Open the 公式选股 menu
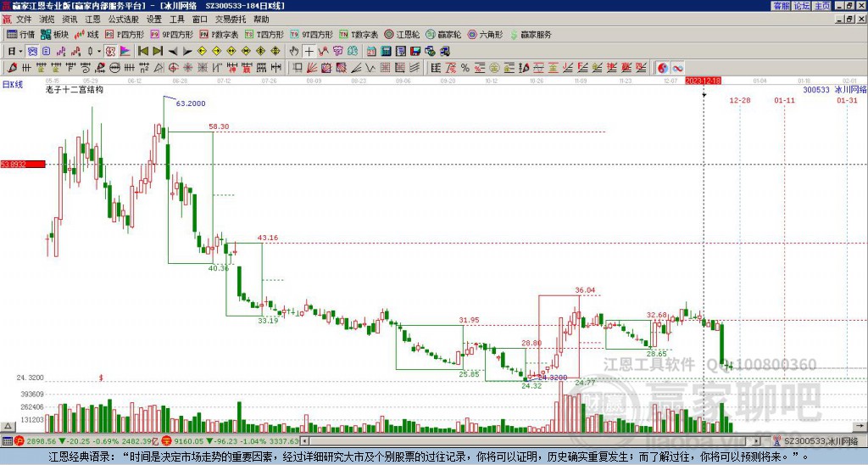Image resolution: width=868 pixels, height=465 pixels. click(x=124, y=20)
